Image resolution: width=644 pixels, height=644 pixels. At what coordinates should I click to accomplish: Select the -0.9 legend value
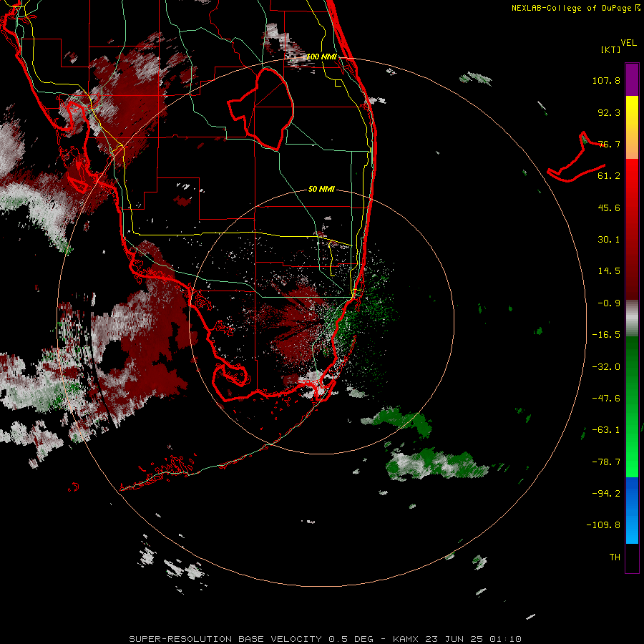click(x=609, y=303)
